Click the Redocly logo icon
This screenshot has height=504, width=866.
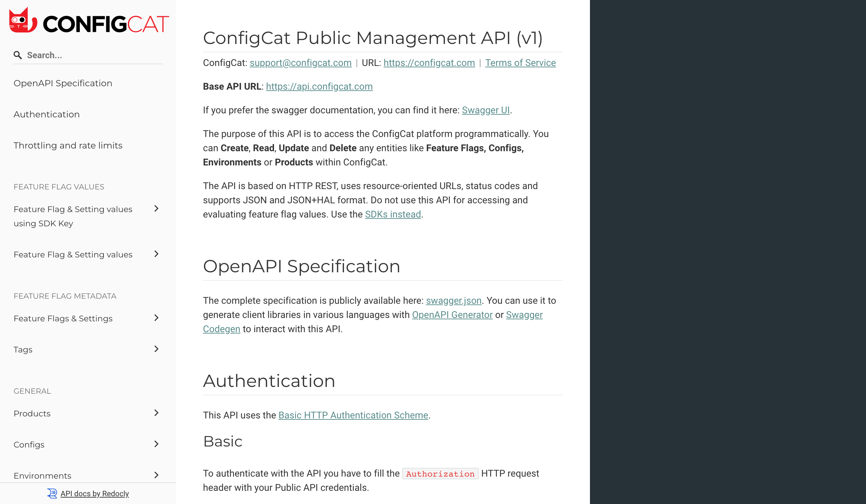pos(52,494)
